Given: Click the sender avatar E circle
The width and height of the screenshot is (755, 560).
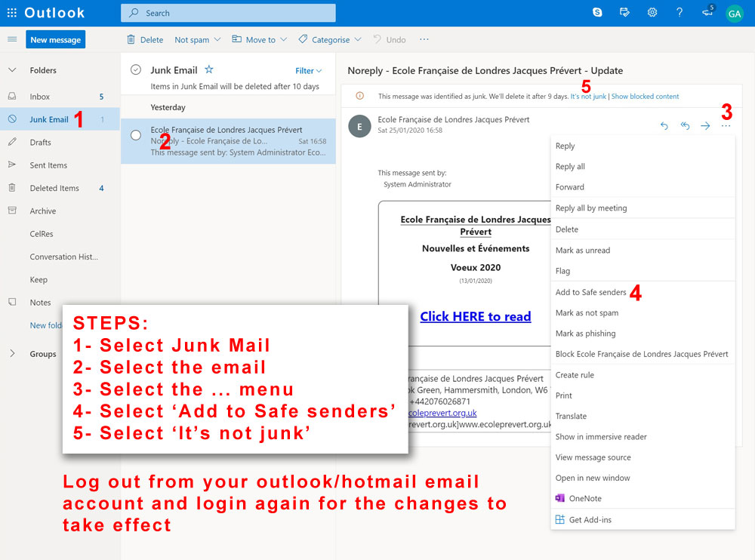Looking at the screenshot, I should (359, 127).
